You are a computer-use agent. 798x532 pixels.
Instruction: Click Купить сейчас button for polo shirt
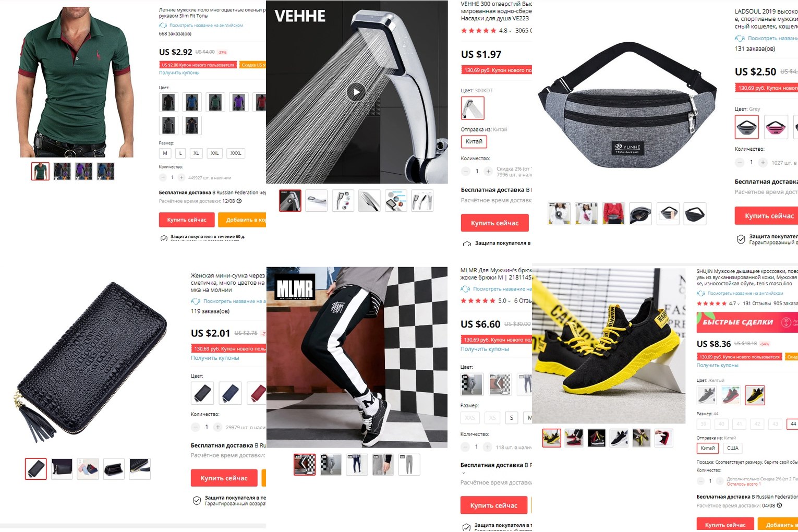pyautogui.click(x=187, y=220)
